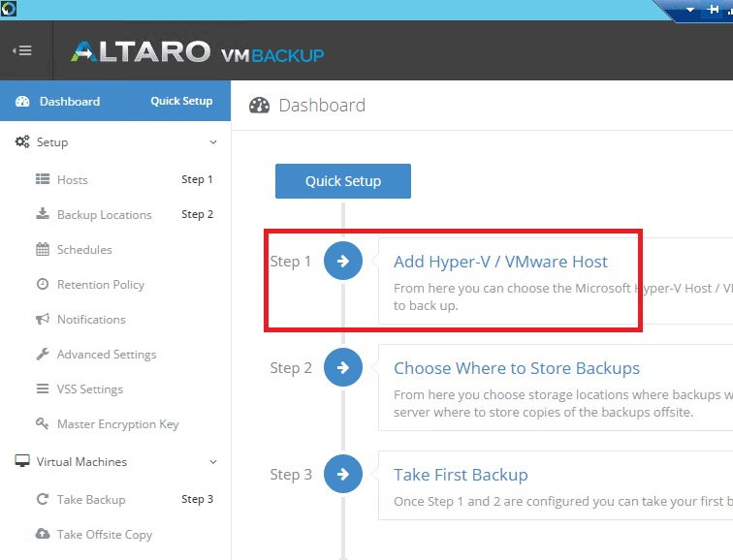Click the Take Offsite Copy cloud icon

(43, 534)
